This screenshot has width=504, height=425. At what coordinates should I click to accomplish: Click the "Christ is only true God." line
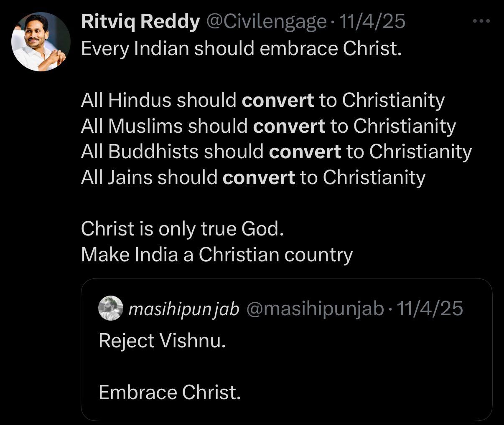[182, 229]
